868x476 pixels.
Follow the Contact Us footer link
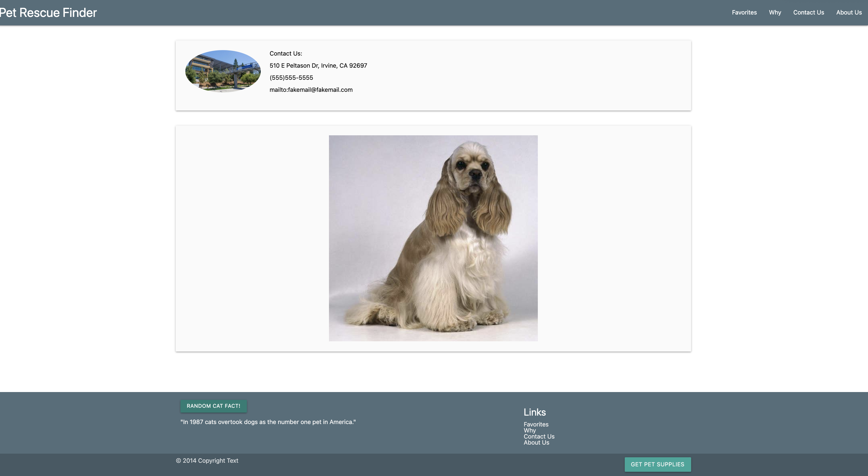[539, 436]
